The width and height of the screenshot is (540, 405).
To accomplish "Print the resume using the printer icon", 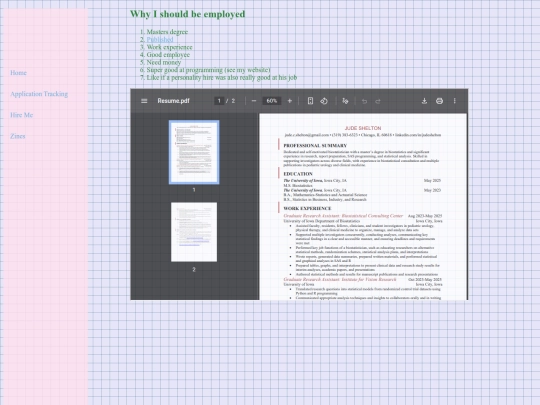I will [x=439, y=101].
